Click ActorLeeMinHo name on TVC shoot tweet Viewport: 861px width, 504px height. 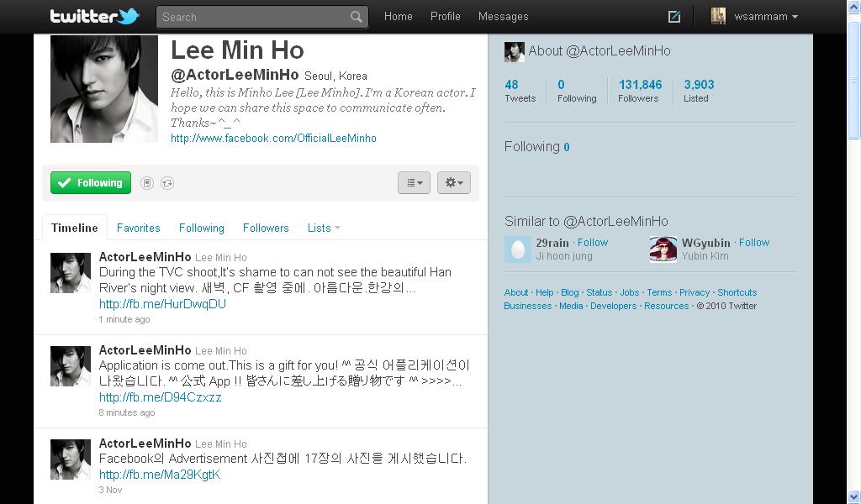click(145, 257)
